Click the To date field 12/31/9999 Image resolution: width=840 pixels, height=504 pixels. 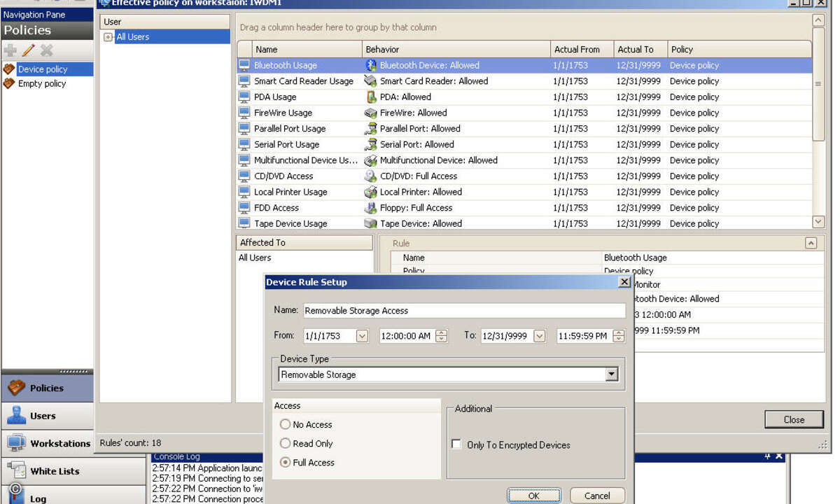[x=507, y=336]
